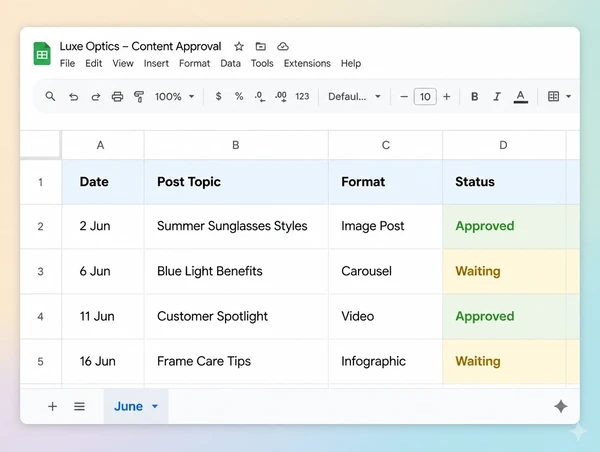Viewport: 600px width, 452px height.
Task: Open the 100% zoom dropdown
Action: click(174, 96)
